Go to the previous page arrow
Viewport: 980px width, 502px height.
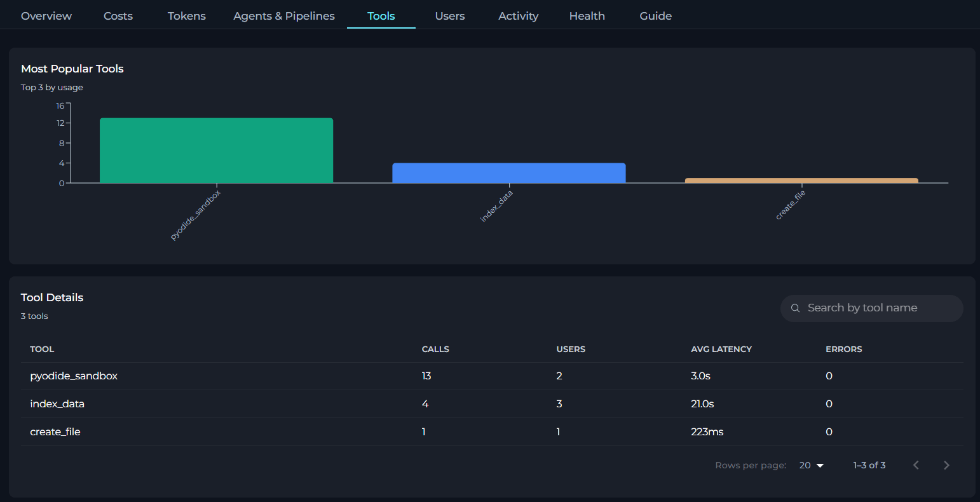click(x=916, y=465)
